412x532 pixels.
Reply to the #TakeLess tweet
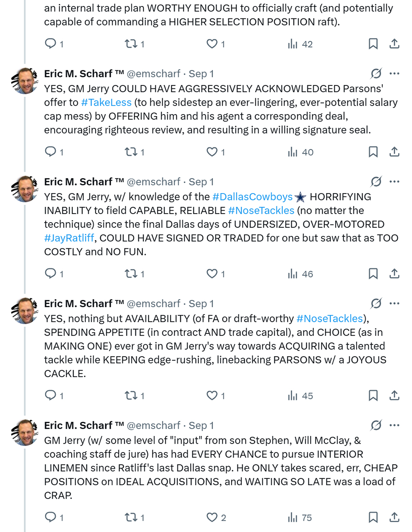point(51,151)
